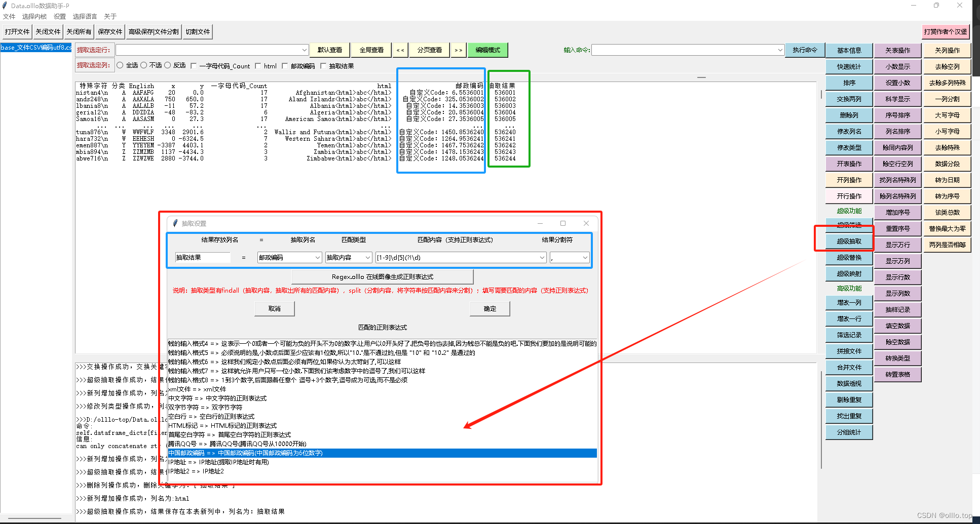Click the 数据透视 button
This screenshot has width=980, height=524.
pyautogui.click(x=849, y=384)
